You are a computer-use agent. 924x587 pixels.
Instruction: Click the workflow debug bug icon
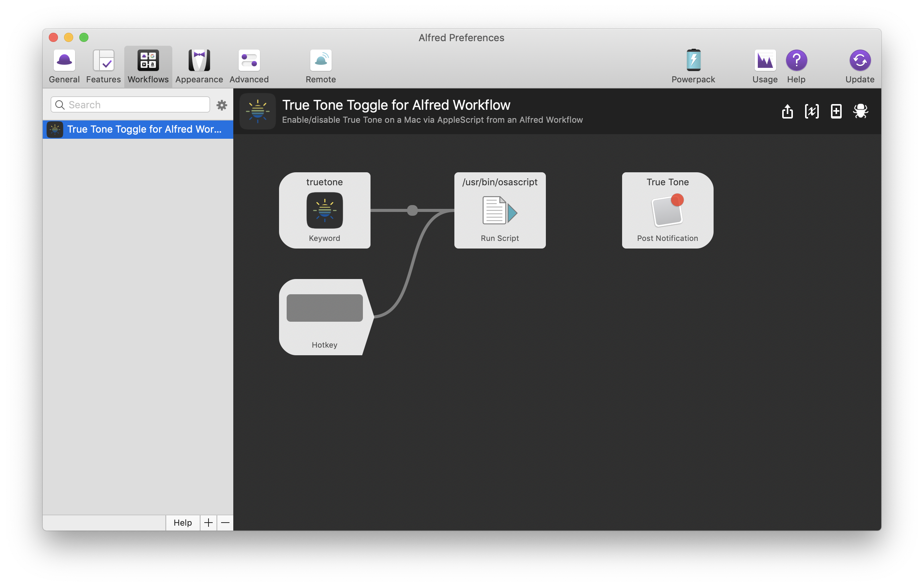coord(861,111)
